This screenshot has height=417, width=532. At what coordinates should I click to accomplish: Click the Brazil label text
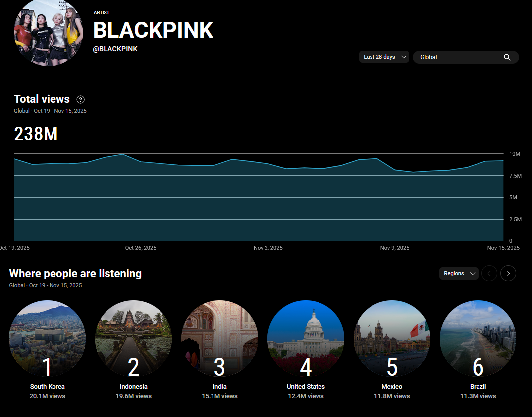pyautogui.click(x=478, y=386)
